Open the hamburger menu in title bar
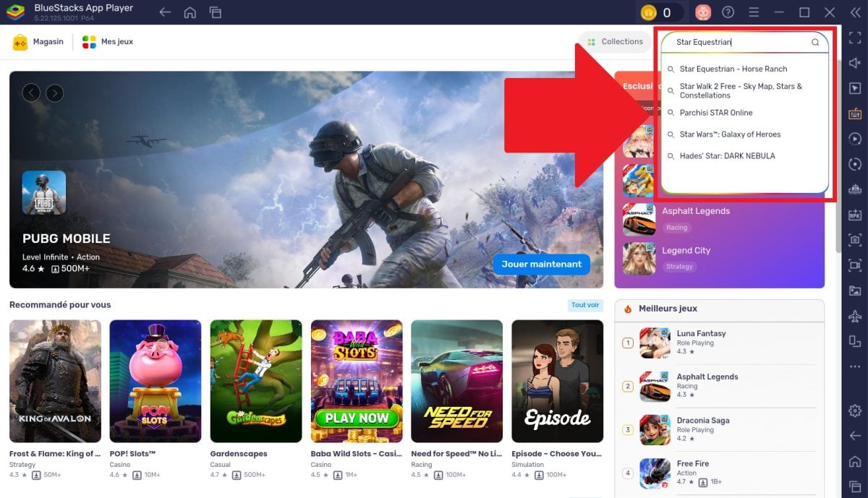This screenshot has width=868, height=498. (x=754, y=12)
